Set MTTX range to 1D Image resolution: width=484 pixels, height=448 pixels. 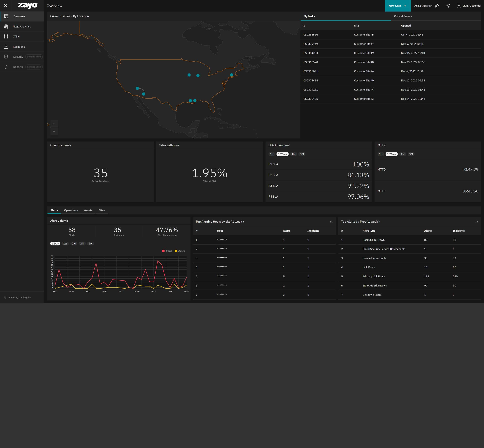tap(381, 154)
